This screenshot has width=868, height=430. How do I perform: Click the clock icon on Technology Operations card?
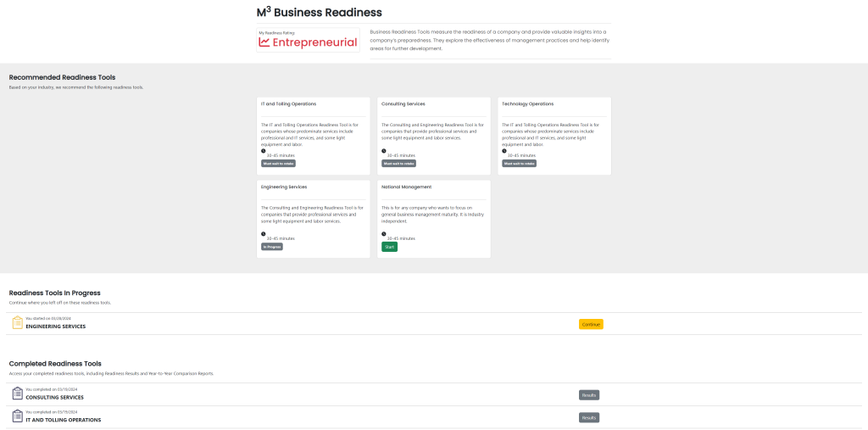pyautogui.click(x=504, y=151)
